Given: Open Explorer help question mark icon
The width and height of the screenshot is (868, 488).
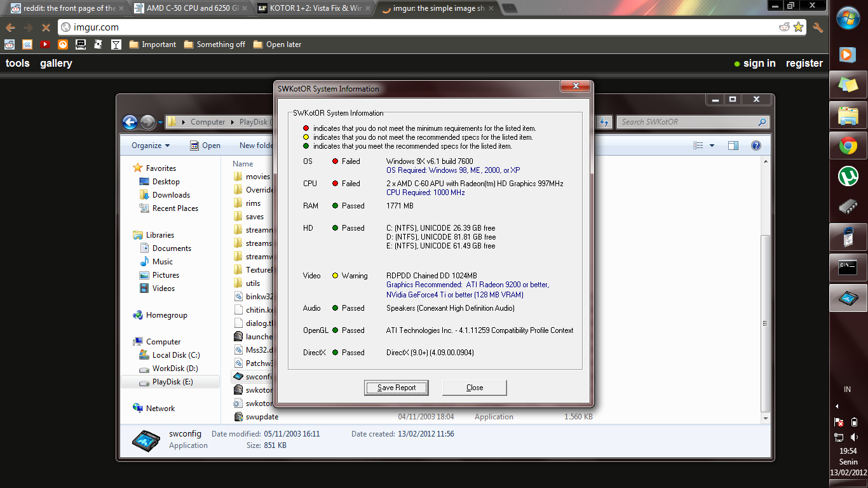Looking at the screenshot, I should point(756,146).
